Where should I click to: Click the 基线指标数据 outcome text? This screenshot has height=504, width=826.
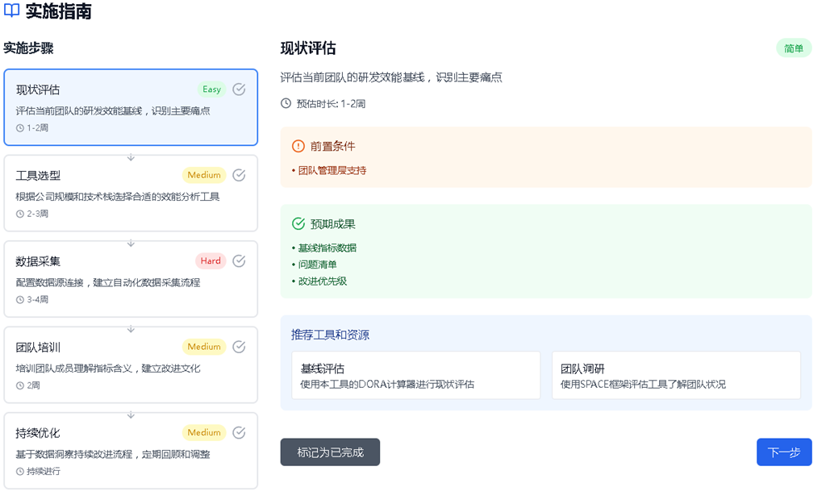pos(327,248)
